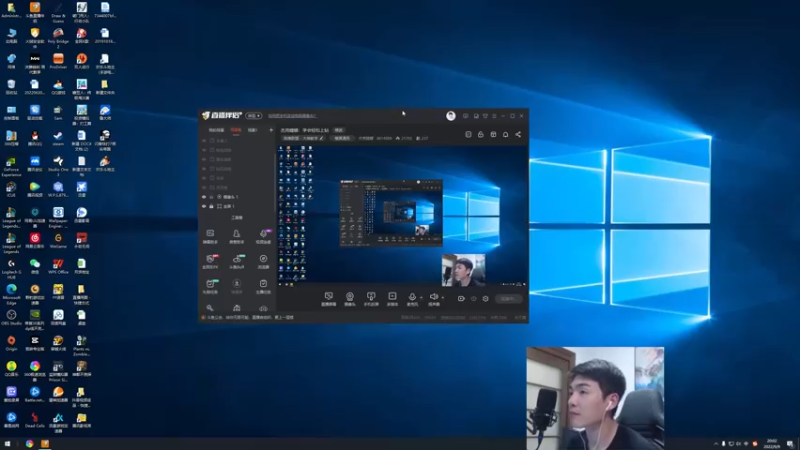Open WeGame desktop shortcut
Viewport: 800px width, 450px height.
tap(58, 241)
